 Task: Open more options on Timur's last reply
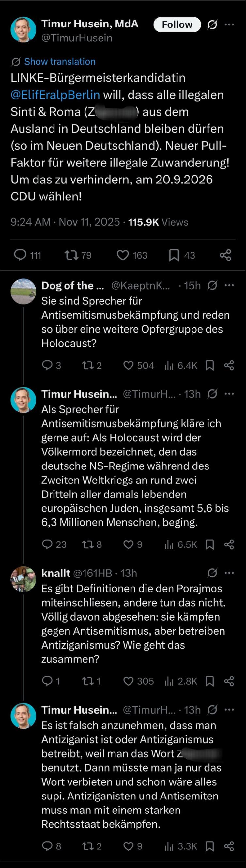[229, 710]
